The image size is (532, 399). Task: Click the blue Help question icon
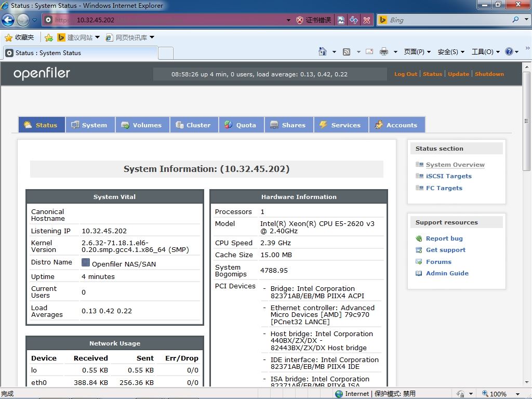click(x=509, y=51)
